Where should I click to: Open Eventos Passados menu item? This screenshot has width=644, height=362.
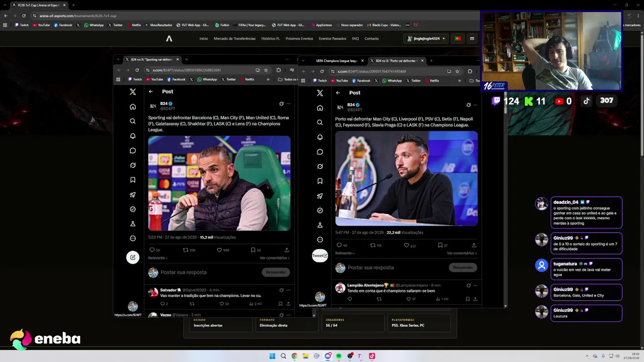pos(333,39)
